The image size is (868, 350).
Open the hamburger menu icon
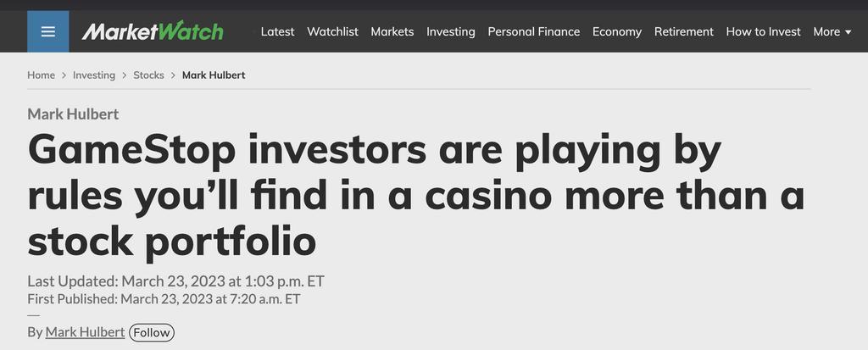(x=48, y=31)
